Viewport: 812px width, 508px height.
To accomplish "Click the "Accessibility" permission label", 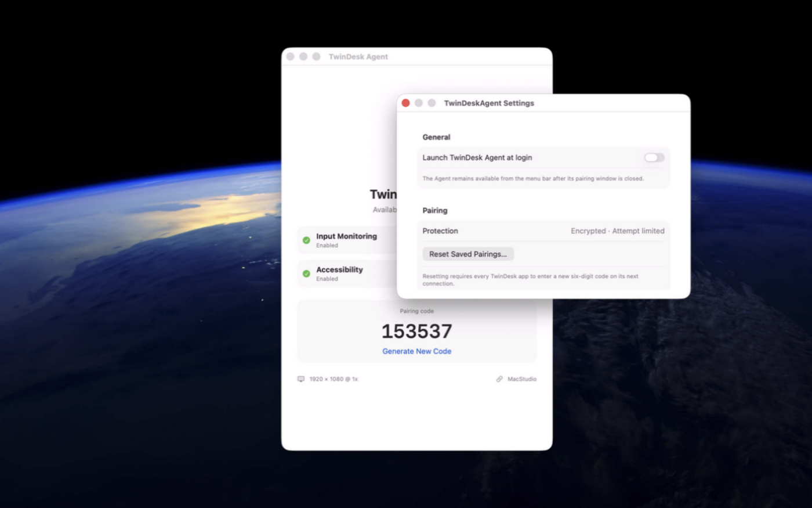I will click(x=339, y=269).
